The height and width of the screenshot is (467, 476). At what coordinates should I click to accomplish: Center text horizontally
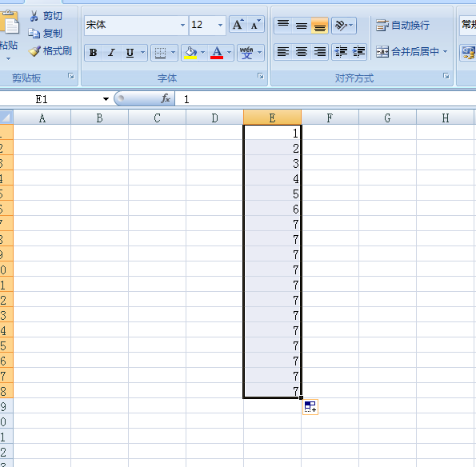[x=302, y=52]
